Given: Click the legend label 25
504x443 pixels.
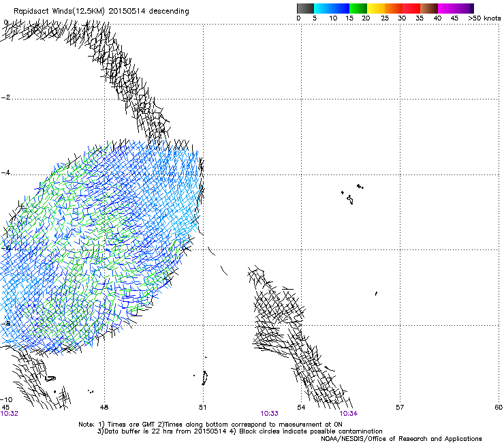Looking at the screenshot, I should (x=385, y=18).
